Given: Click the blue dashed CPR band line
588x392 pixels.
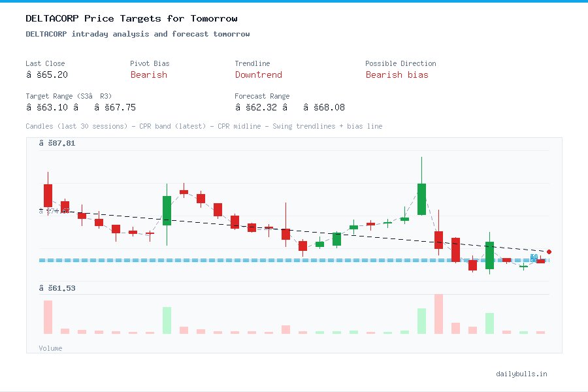Looking at the screenshot, I should tap(294, 260).
